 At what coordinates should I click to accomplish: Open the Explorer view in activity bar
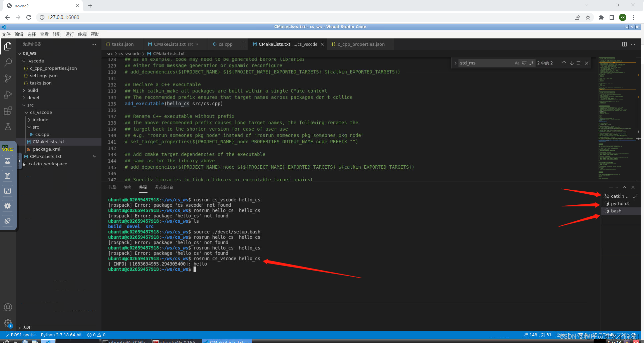8,46
